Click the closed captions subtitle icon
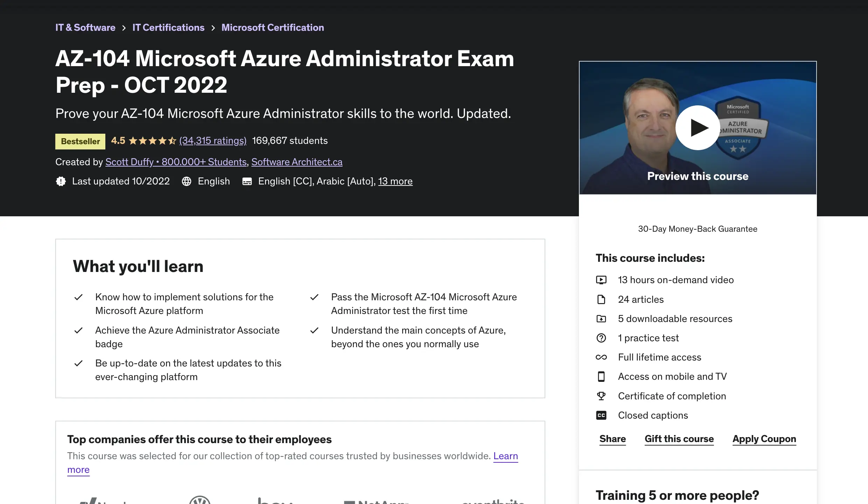This screenshot has width=868, height=504. (x=247, y=181)
